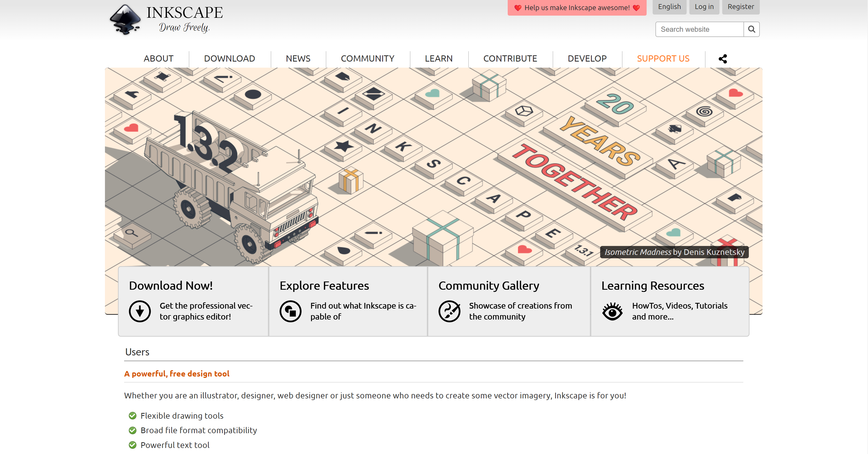The width and height of the screenshot is (868, 454).
Task: Click the download arrow circle icon
Action: 140,311
